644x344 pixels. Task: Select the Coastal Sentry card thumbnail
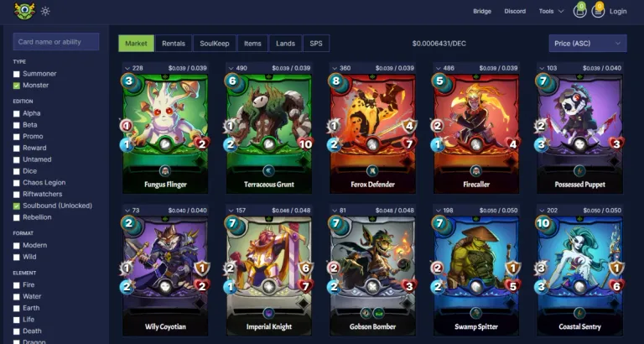(579, 275)
